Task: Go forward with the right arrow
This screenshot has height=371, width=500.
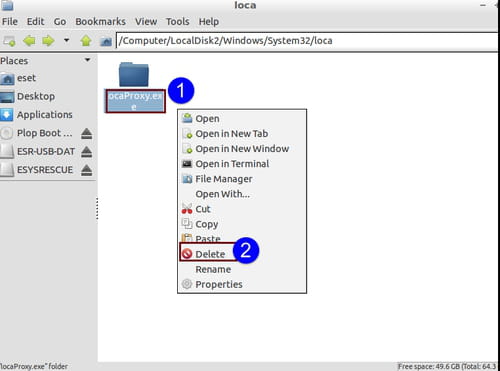Action: [48, 41]
